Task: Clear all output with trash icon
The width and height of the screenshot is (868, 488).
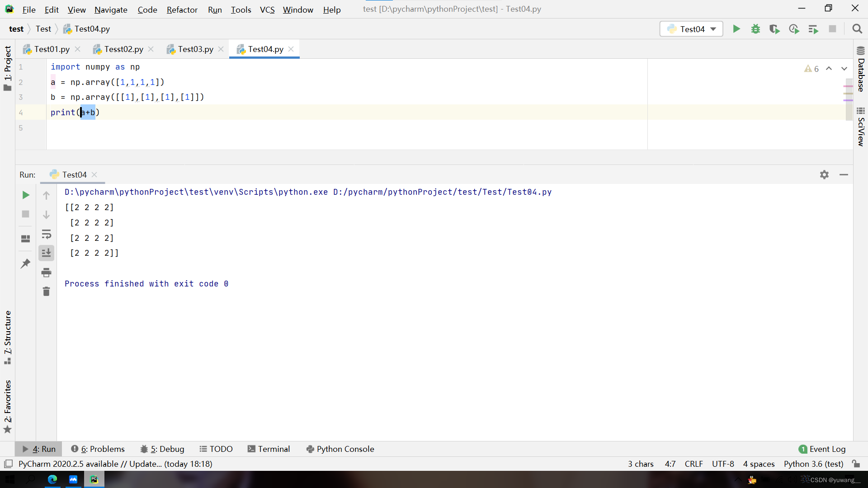Action: (x=46, y=291)
